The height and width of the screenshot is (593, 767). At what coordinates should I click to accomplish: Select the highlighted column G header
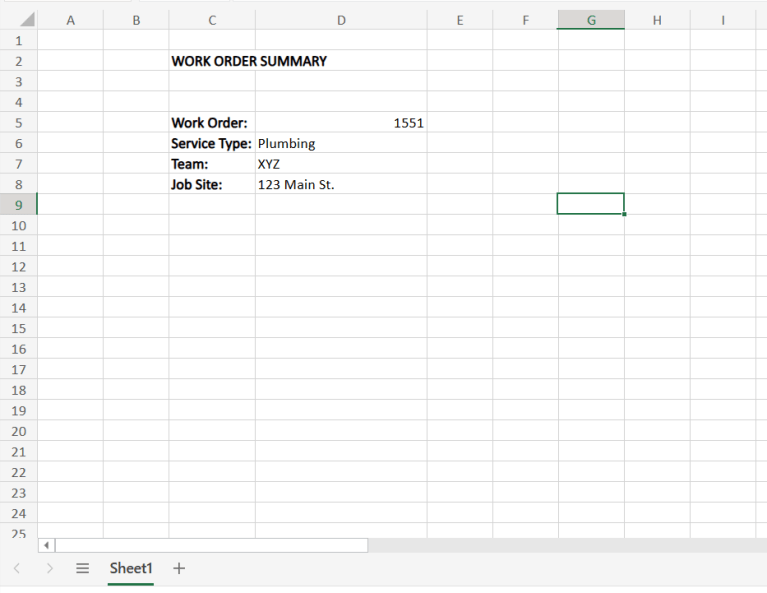[x=591, y=20]
